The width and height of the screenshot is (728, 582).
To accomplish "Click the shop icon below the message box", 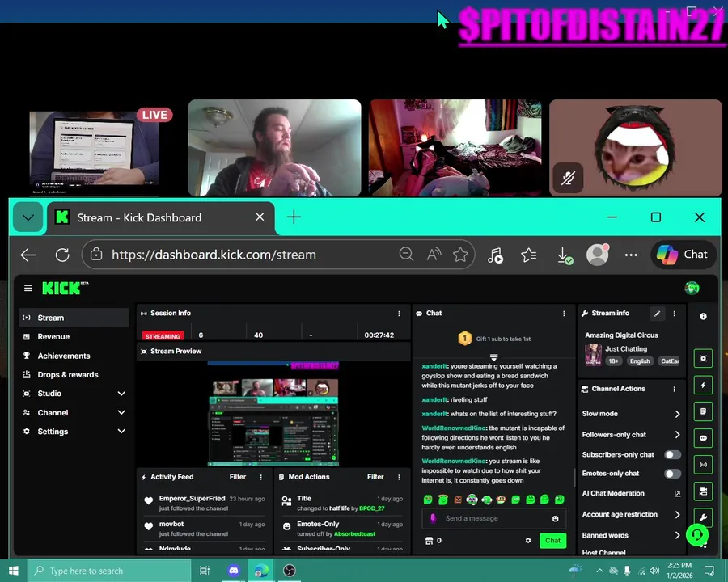I will (429, 540).
